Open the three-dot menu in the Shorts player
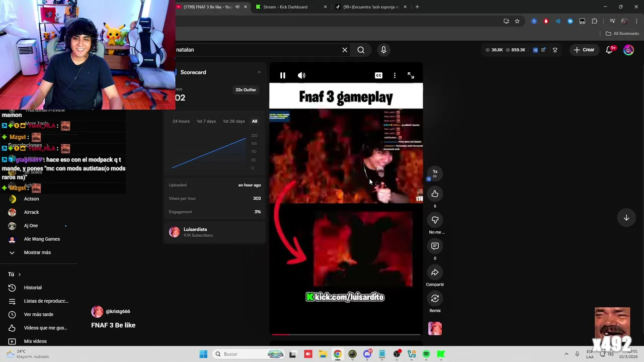 tap(394, 75)
